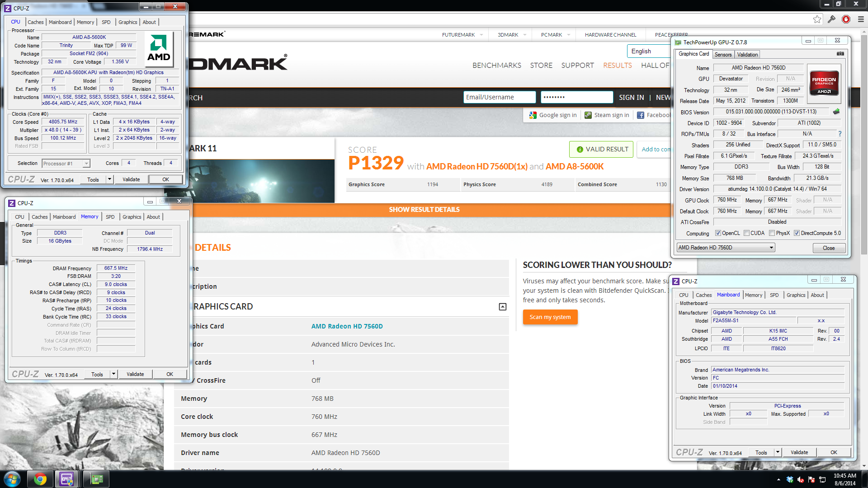
Task: Open the About tab in the Memory CPU-Z window
Action: (153, 217)
